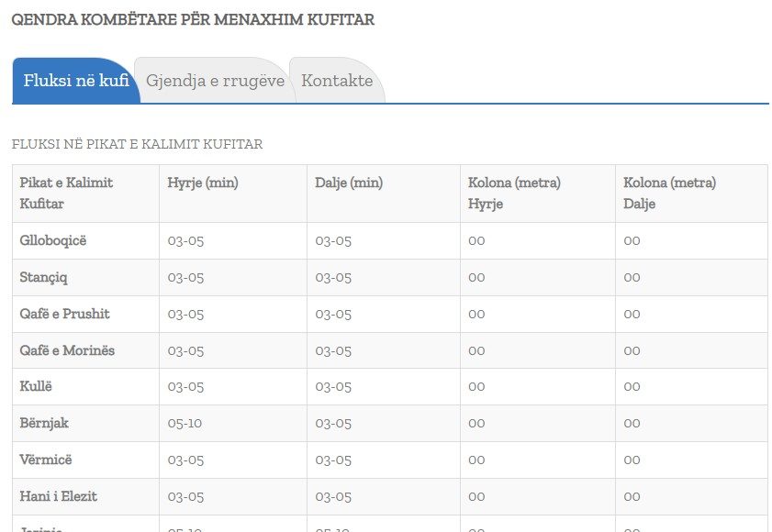Click Qafë e Prushit Hyrje (min) value
The height and width of the screenshot is (532, 772).
(185, 314)
